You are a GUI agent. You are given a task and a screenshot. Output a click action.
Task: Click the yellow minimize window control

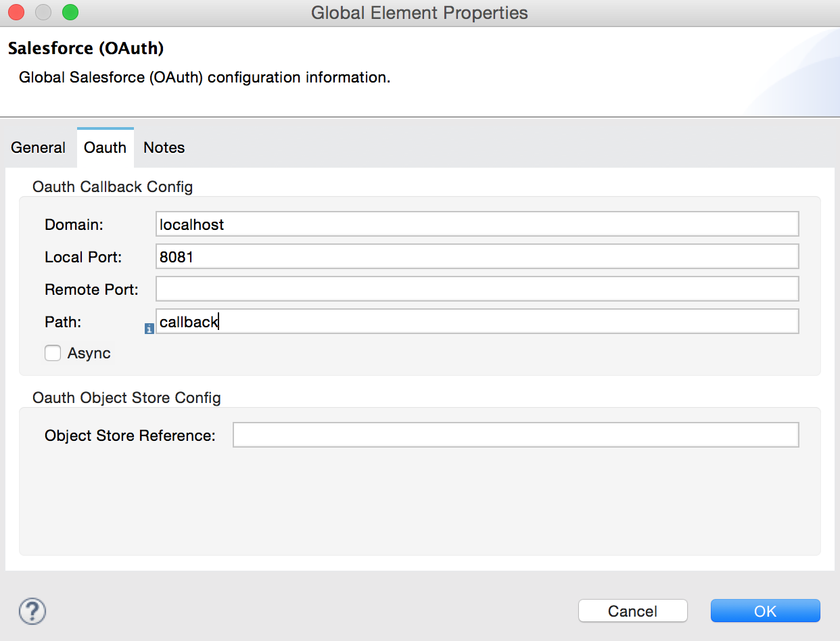43,12
